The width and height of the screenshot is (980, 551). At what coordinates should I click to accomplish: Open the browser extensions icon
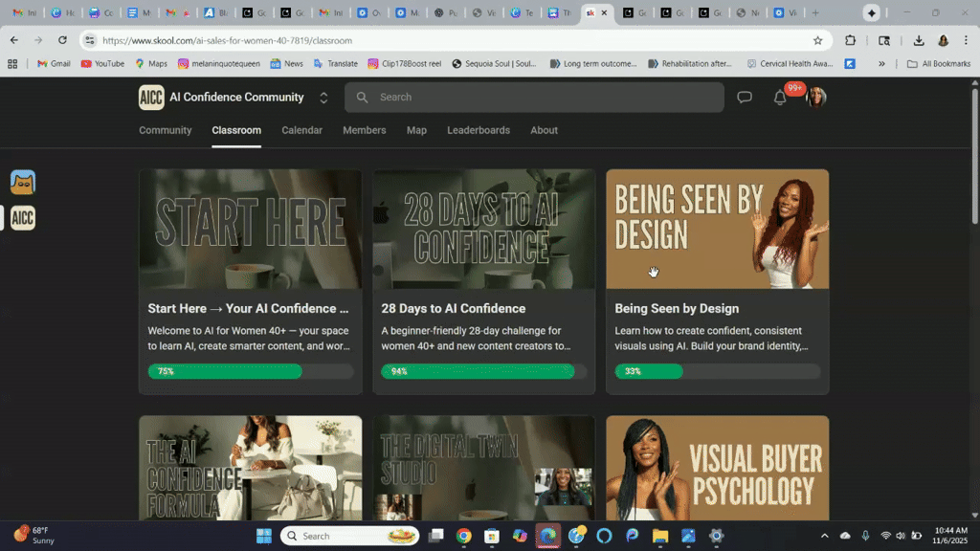point(850,40)
